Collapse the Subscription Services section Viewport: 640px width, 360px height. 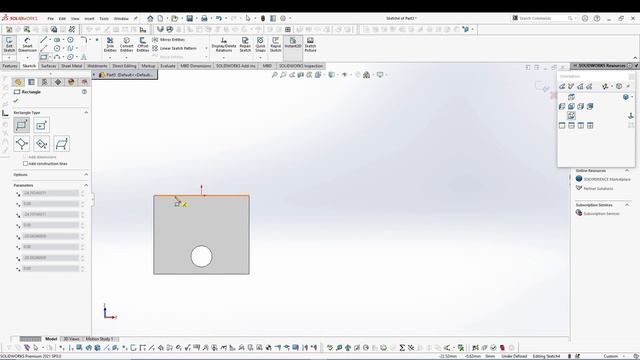click(x=627, y=205)
